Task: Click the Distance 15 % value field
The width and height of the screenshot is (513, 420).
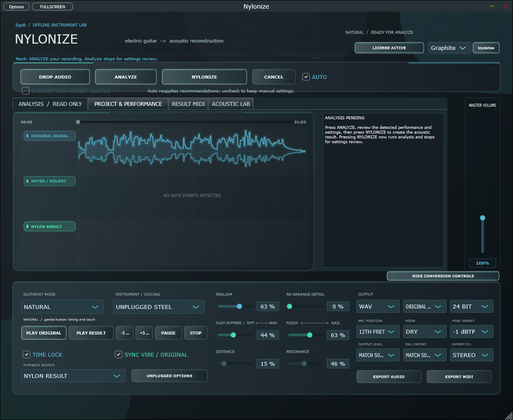Action: coord(268,364)
